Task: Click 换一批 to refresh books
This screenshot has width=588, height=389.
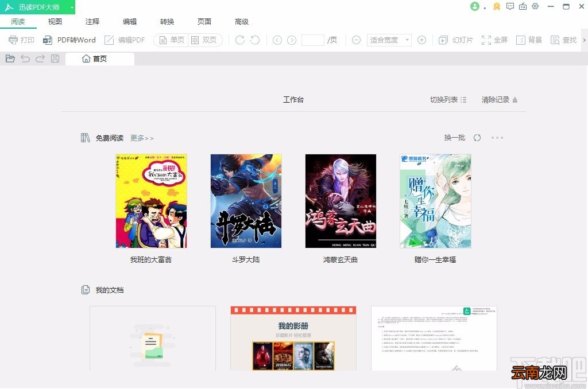Action: (x=455, y=138)
